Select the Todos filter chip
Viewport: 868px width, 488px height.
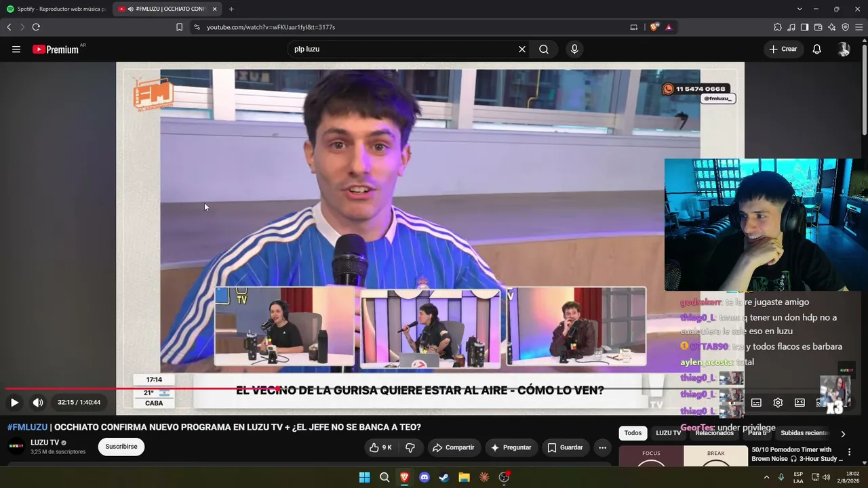633,433
